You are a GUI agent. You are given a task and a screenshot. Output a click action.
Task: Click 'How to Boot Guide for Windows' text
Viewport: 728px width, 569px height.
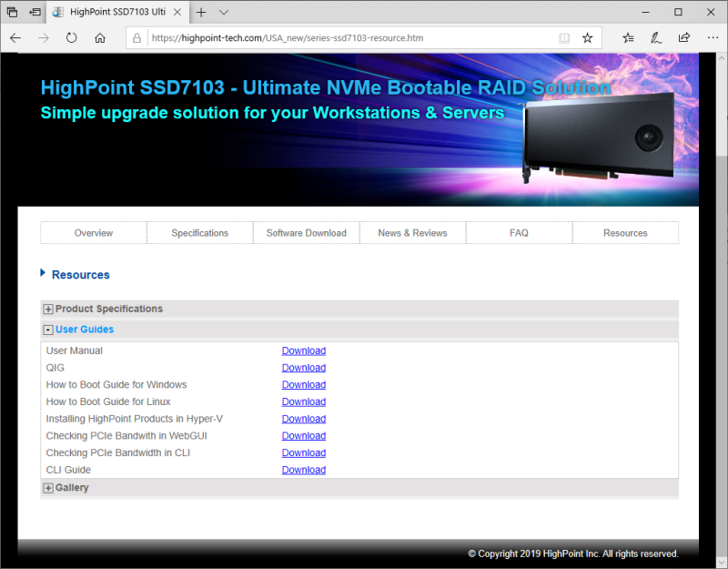point(116,384)
